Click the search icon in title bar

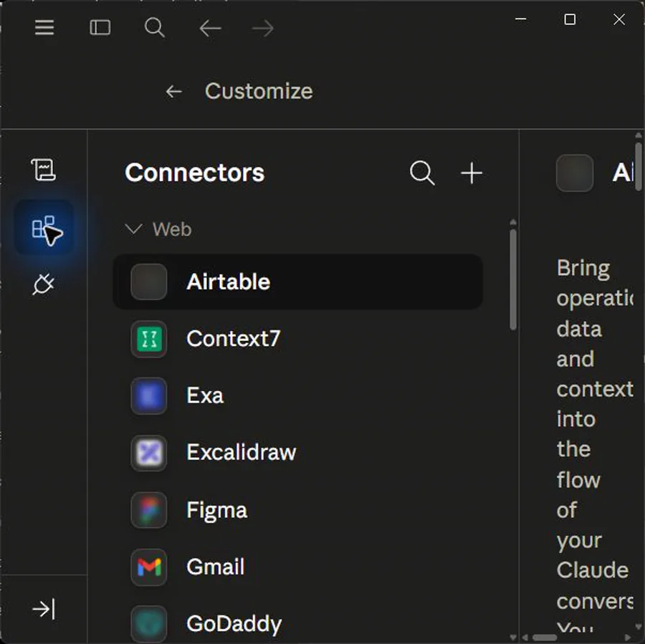click(155, 27)
